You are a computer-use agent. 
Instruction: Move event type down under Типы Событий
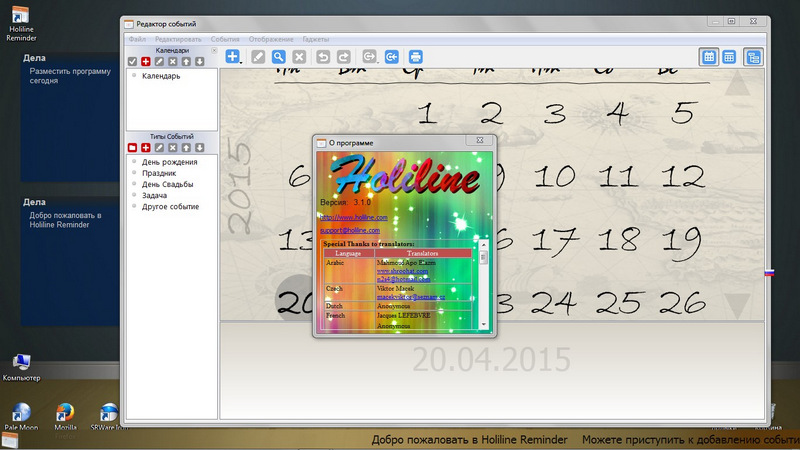click(x=199, y=147)
